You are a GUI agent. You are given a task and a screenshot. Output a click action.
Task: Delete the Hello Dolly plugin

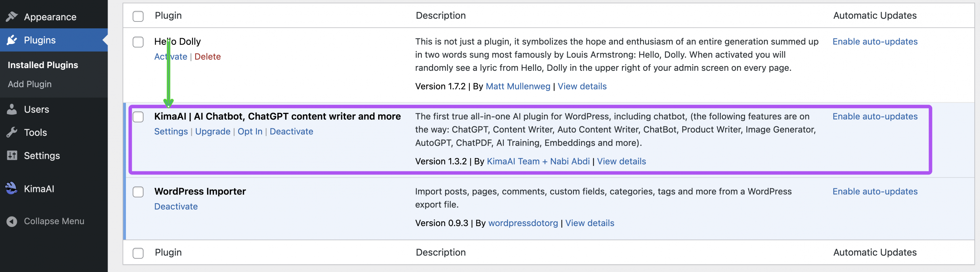pyautogui.click(x=207, y=57)
